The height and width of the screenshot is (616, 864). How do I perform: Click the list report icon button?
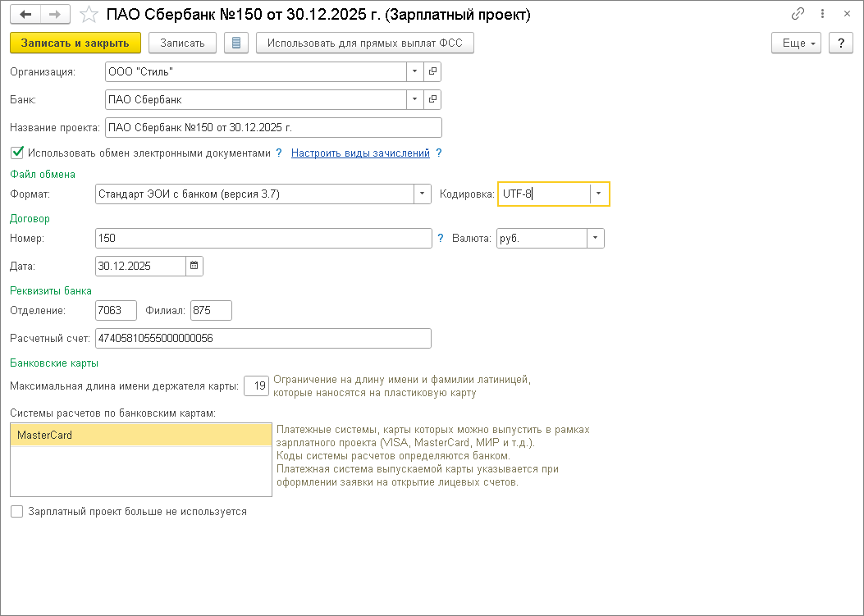pos(236,43)
